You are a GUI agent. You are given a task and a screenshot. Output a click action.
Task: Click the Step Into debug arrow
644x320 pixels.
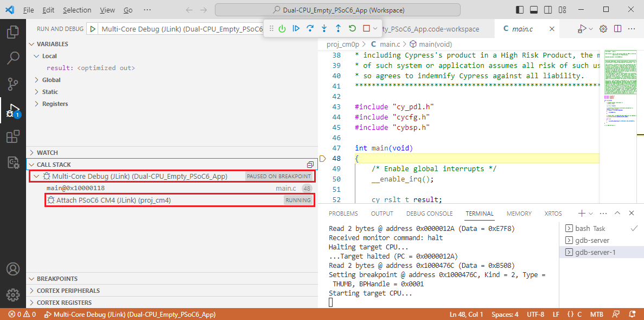click(x=324, y=28)
